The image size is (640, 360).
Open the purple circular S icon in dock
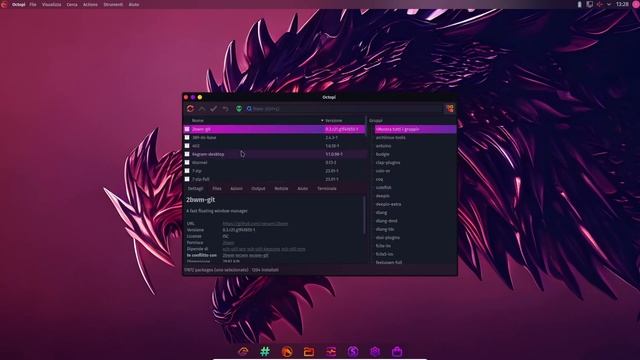(x=353, y=351)
